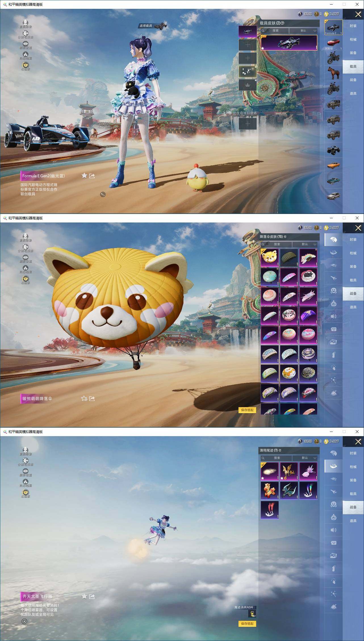Image resolution: width=364 pixels, height=641 pixels.
Task: Close the top game screen with X
Action: 358,14
